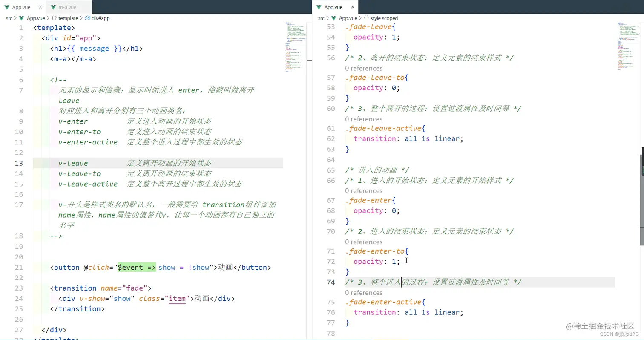This screenshot has width=644, height=340.
Task: Open 'div#app' breadcrumb in left editor
Action: [x=101, y=18]
